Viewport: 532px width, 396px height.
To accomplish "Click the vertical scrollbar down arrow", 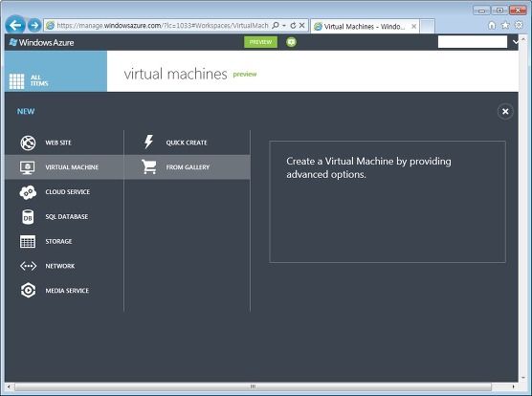I will (x=523, y=378).
